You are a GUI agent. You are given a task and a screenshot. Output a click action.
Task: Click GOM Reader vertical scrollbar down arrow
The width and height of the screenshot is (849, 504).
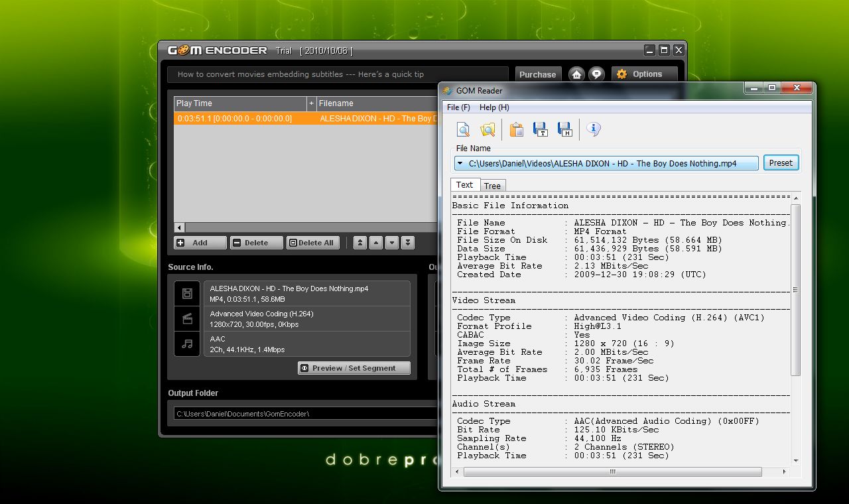(796, 461)
